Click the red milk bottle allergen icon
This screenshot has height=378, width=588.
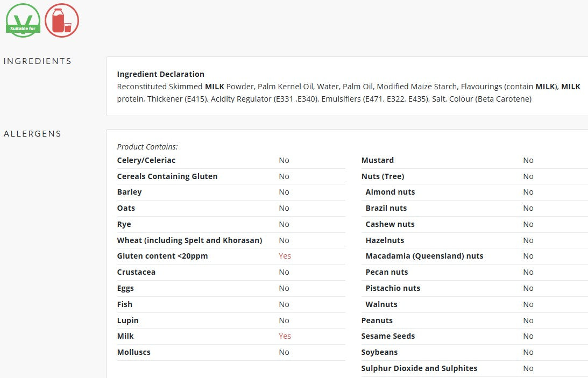(62, 20)
